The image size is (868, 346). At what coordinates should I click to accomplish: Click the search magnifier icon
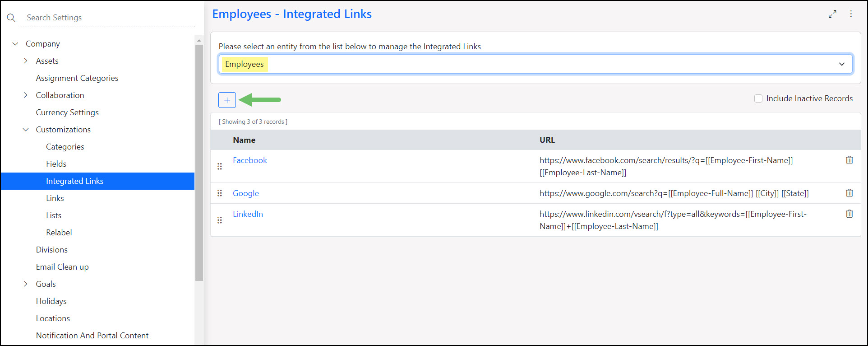(11, 18)
